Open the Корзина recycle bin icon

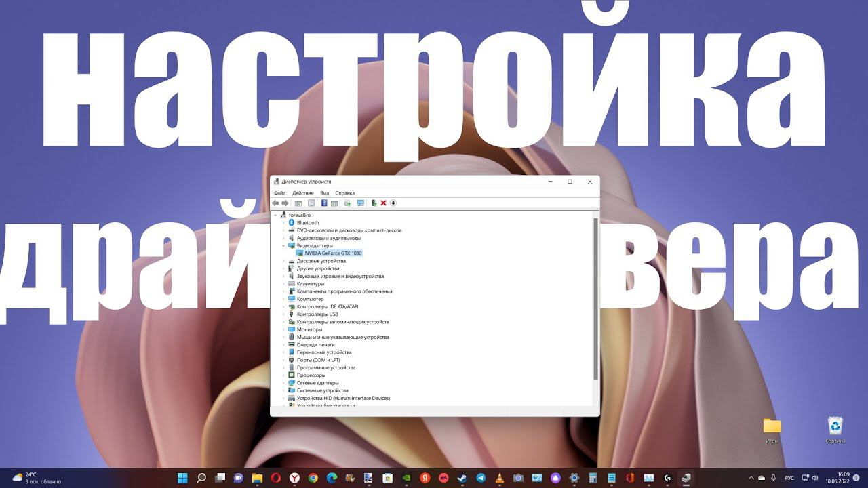pos(835,430)
